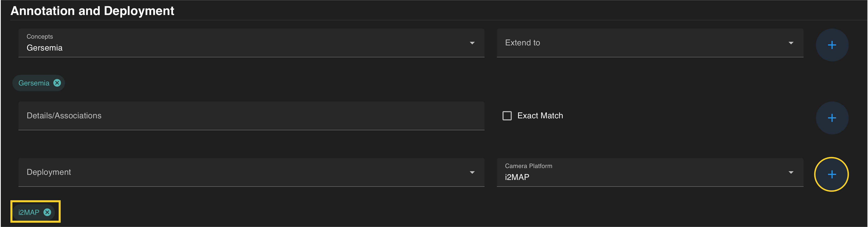Enable the Exact Match checkbox

[x=507, y=116]
